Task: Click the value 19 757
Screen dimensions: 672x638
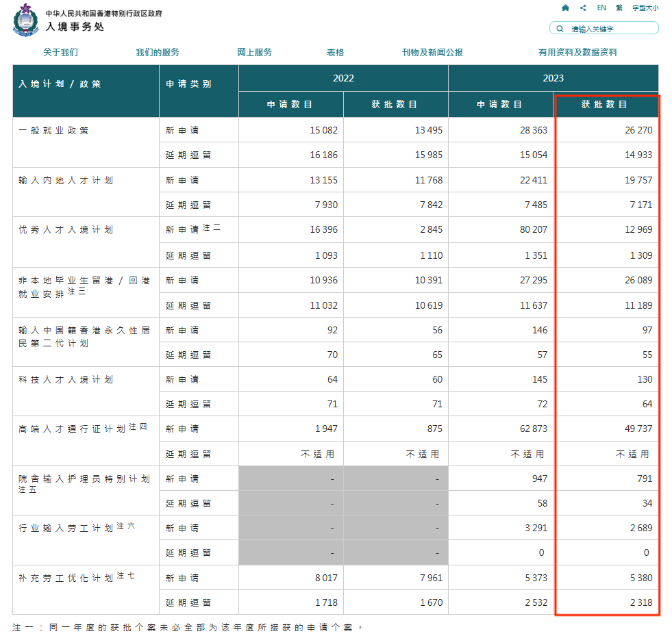Action: (638, 180)
